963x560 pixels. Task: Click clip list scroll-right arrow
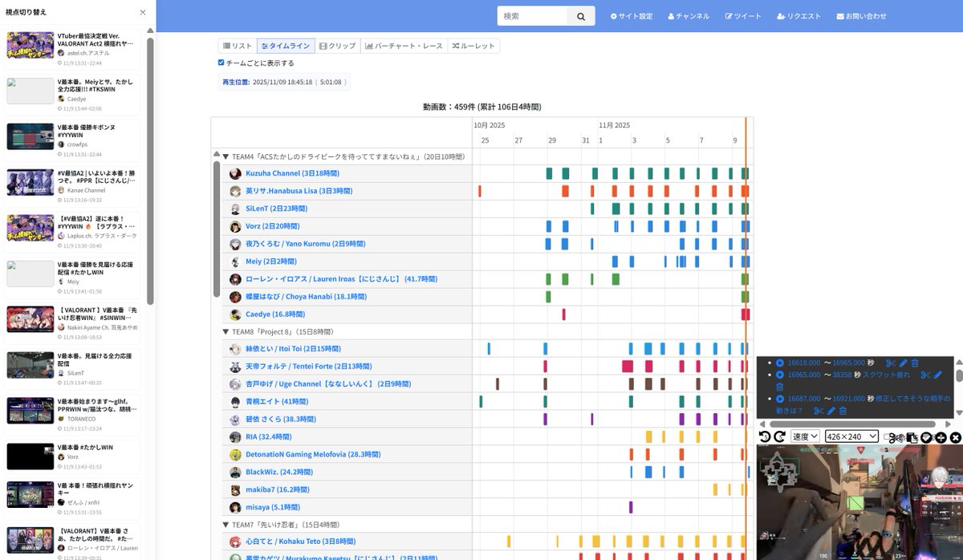coord(948,424)
